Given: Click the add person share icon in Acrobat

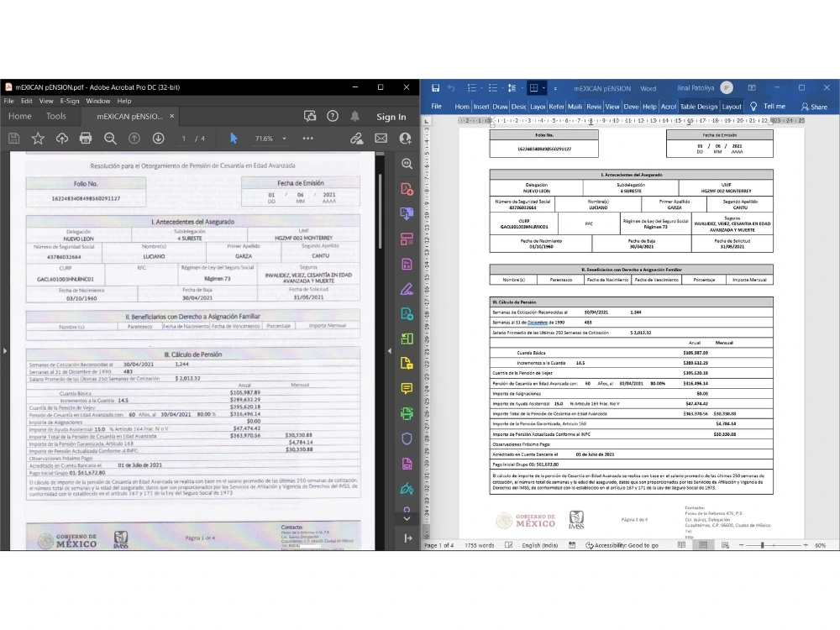Looking at the screenshot, I should (x=406, y=139).
